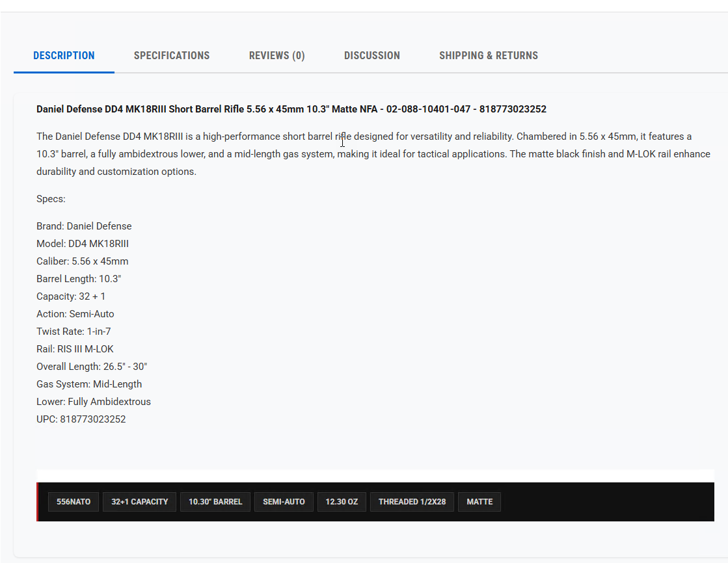Click the product title heading
Viewport: 728px width, 563px height.
pyautogui.click(x=291, y=109)
